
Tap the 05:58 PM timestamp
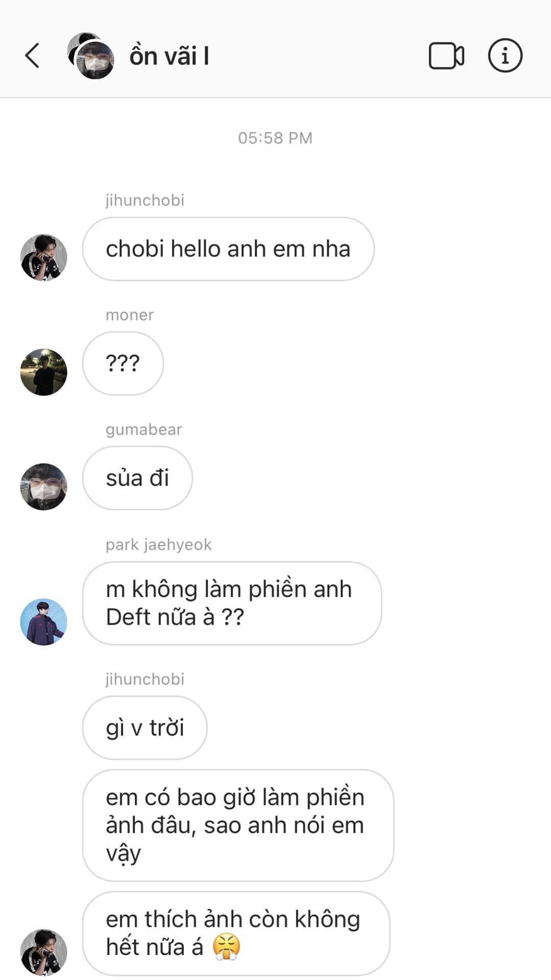coord(275,138)
